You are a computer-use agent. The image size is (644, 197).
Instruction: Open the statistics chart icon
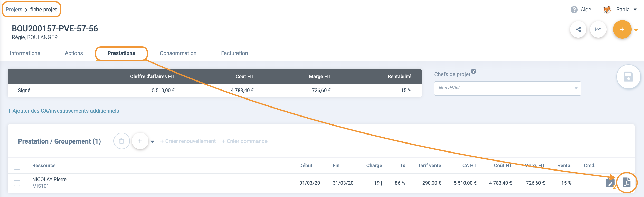pyautogui.click(x=598, y=30)
